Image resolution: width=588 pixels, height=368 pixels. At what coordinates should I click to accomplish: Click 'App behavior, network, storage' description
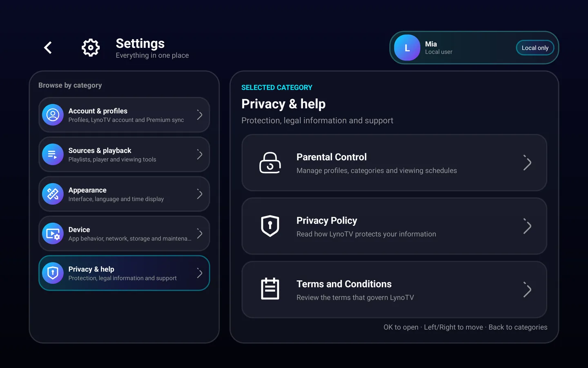(129, 238)
